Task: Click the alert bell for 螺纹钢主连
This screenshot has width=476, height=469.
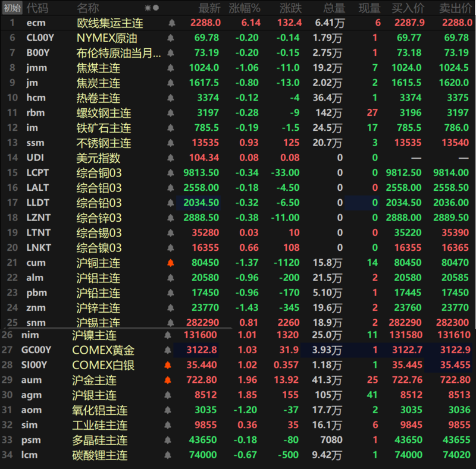Action: (172, 112)
